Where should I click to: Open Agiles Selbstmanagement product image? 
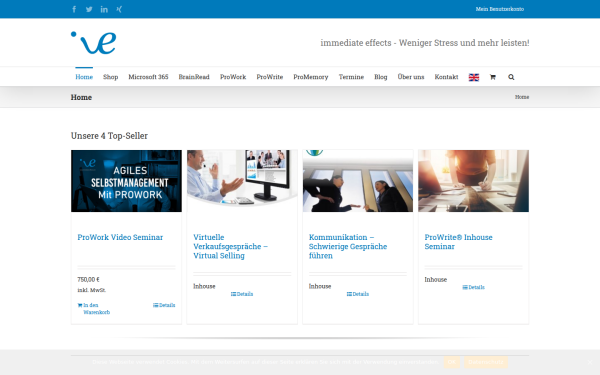[126, 181]
